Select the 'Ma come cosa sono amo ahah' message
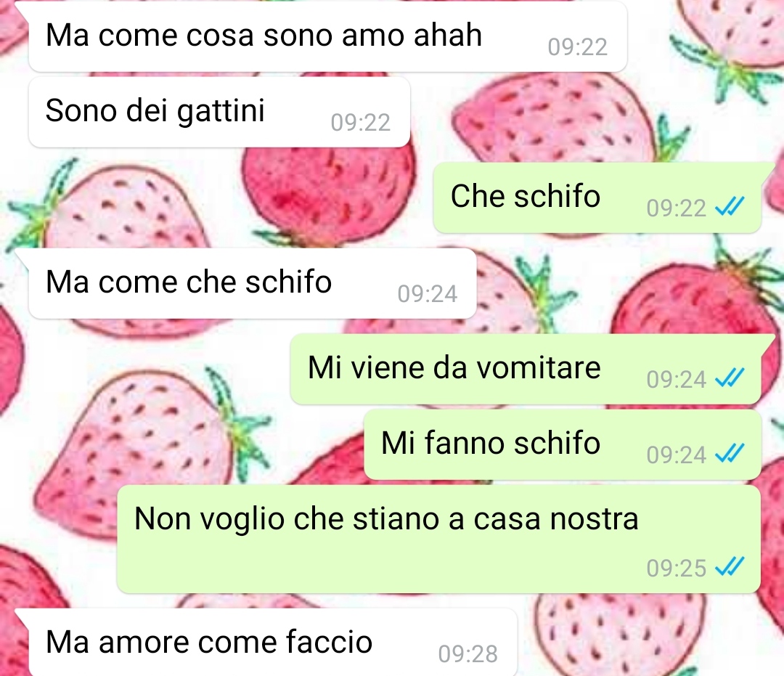Screen dimensions: 784x676 [x=327, y=36]
